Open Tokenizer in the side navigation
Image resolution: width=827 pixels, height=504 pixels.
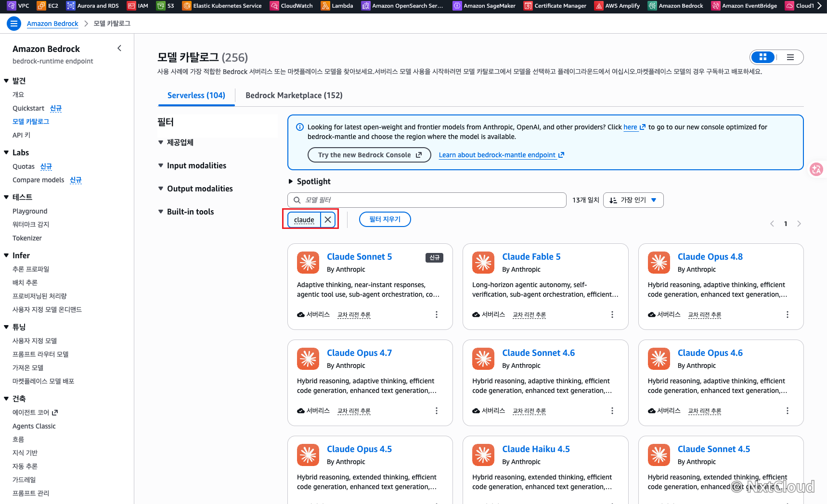point(27,238)
